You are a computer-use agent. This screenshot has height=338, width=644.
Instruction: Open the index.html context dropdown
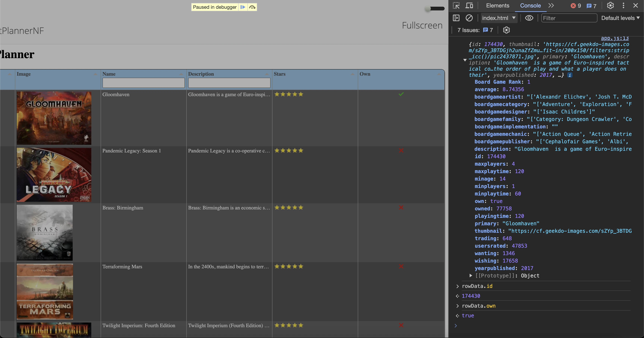pyautogui.click(x=499, y=18)
